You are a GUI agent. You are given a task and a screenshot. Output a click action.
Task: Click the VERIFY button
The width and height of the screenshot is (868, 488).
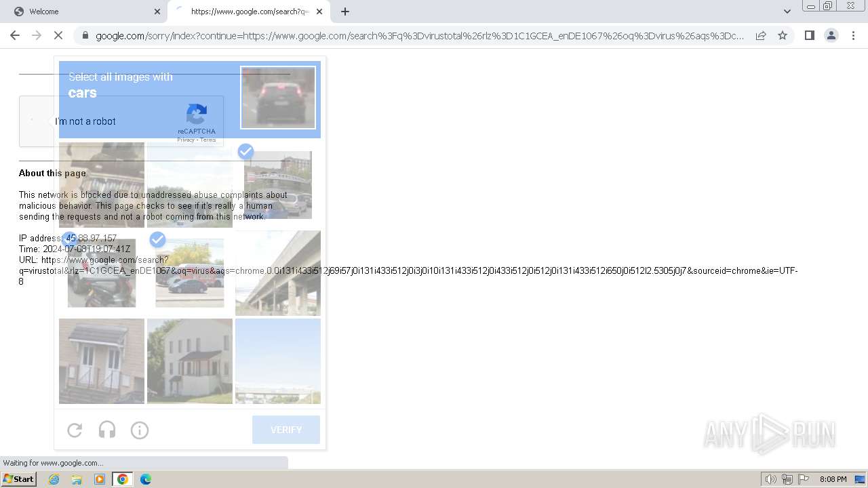[286, 430]
